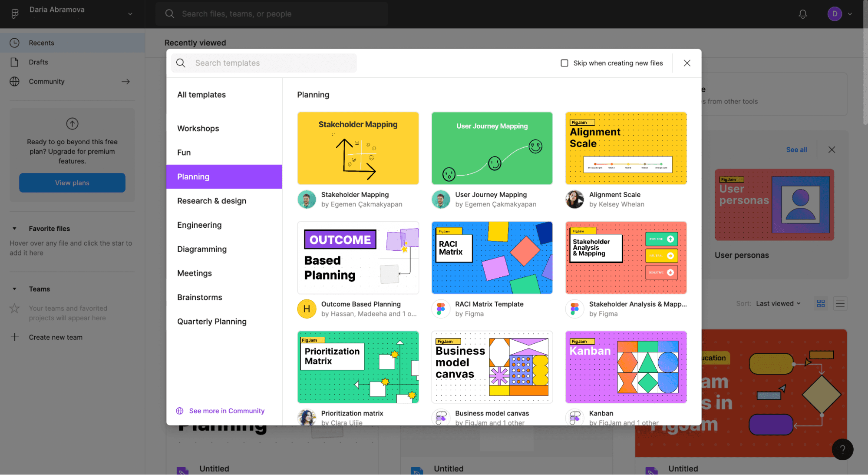Click the Community arrow icon
This screenshot has width=868, height=475.
(x=125, y=81)
